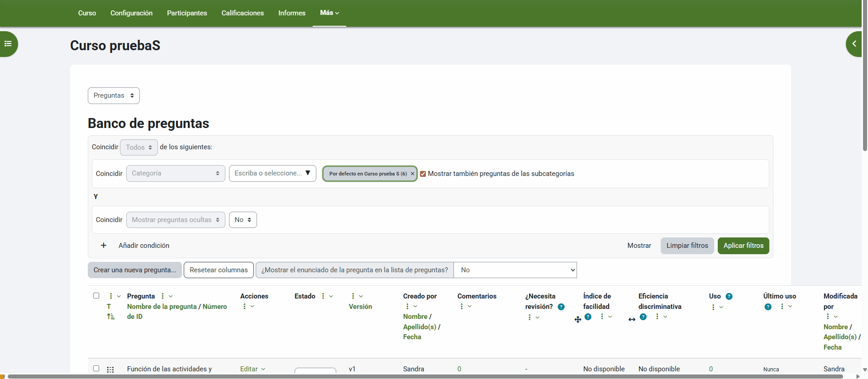
Task: Click the Crear una nueva pregunta button
Action: (135, 270)
